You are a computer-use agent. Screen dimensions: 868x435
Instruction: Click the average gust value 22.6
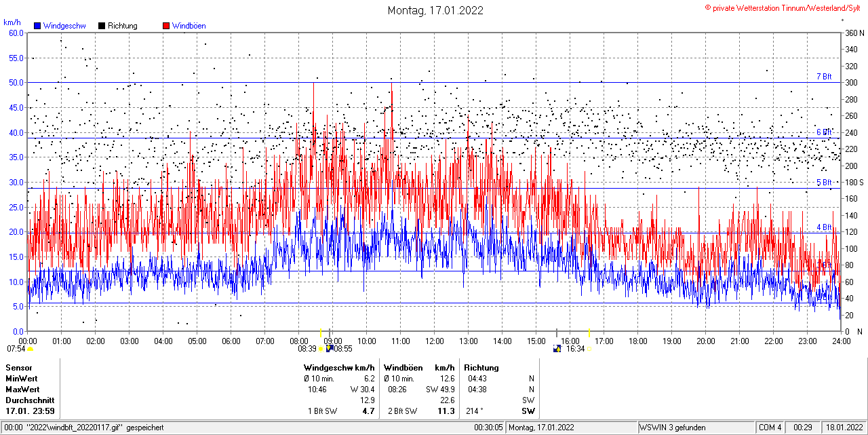click(447, 400)
